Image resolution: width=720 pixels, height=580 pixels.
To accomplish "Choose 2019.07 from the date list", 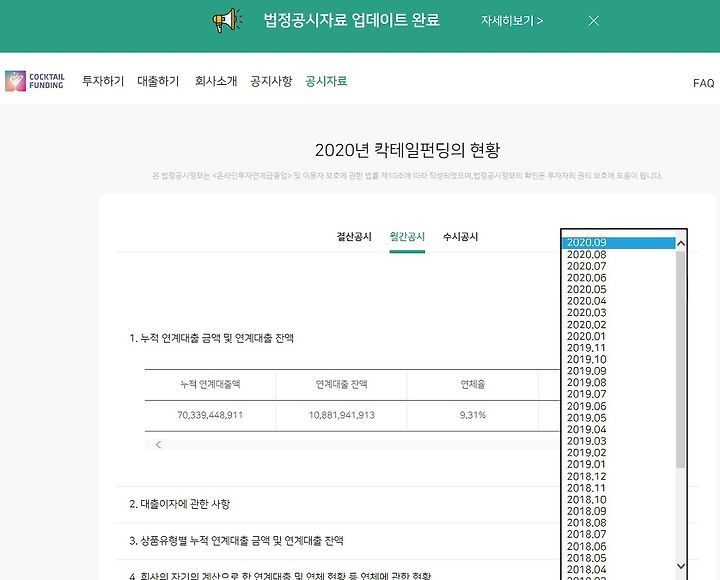I will point(619,394).
